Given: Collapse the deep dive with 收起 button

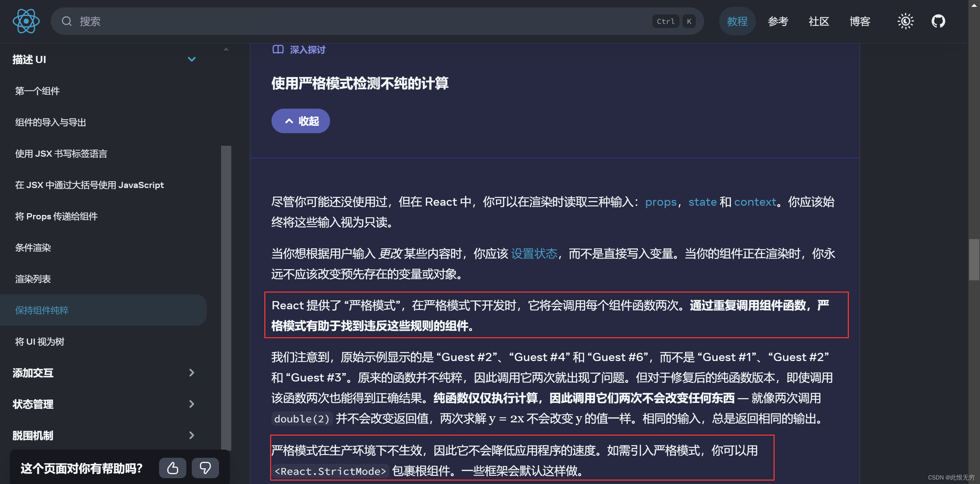Looking at the screenshot, I should [x=300, y=121].
